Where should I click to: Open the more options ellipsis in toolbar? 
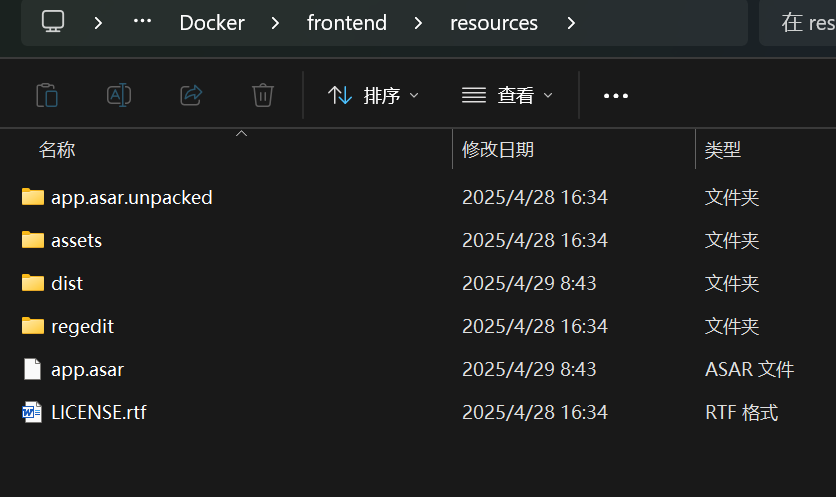coord(616,96)
